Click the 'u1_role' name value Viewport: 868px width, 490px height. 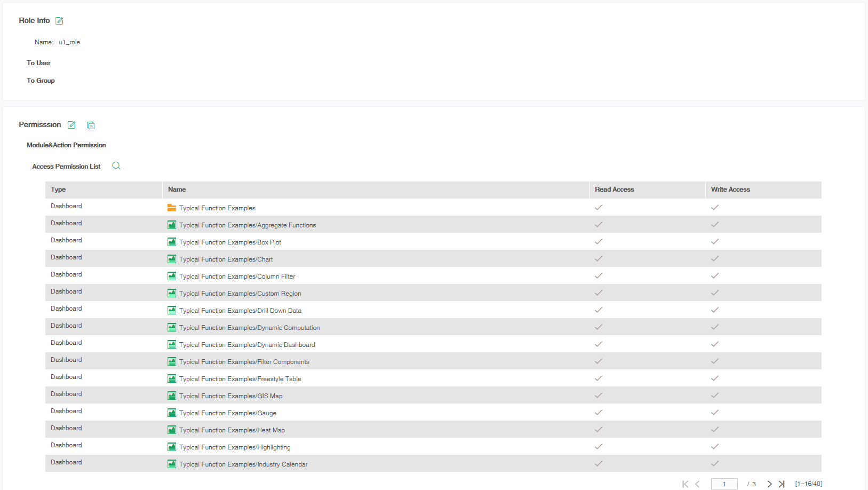(x=69, y=42)
